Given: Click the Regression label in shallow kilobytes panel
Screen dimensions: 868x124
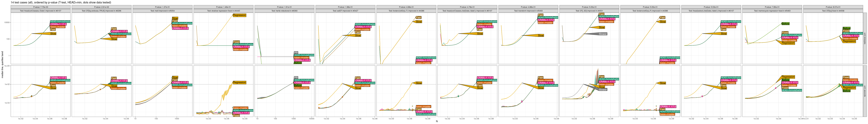Looking at the screenshot, I should click(239, 15).
